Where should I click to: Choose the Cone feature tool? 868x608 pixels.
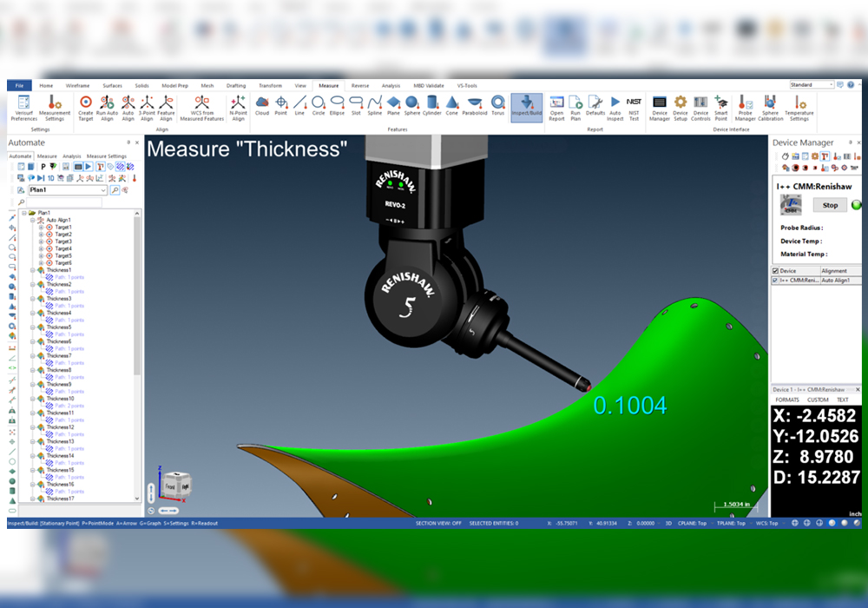point(452,105)
